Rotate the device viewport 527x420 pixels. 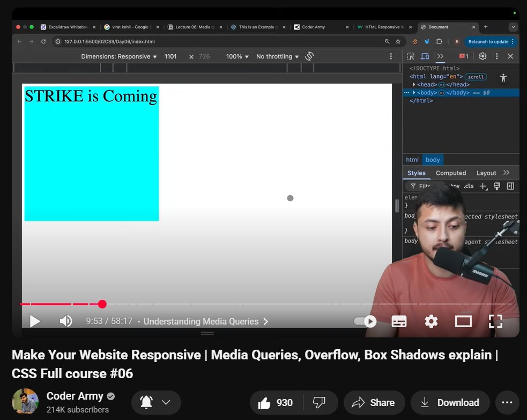(309, 56)
